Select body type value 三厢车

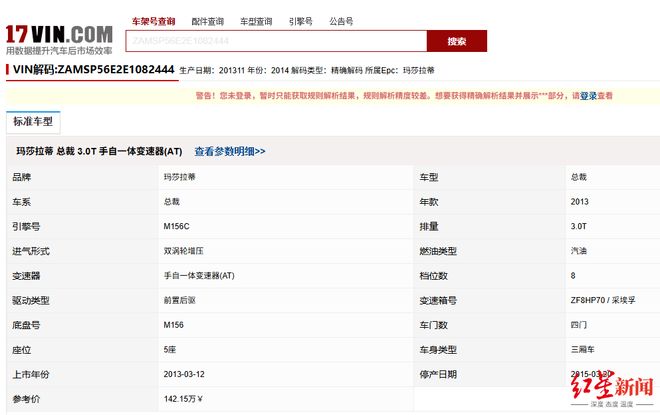(x=583, y=349)
